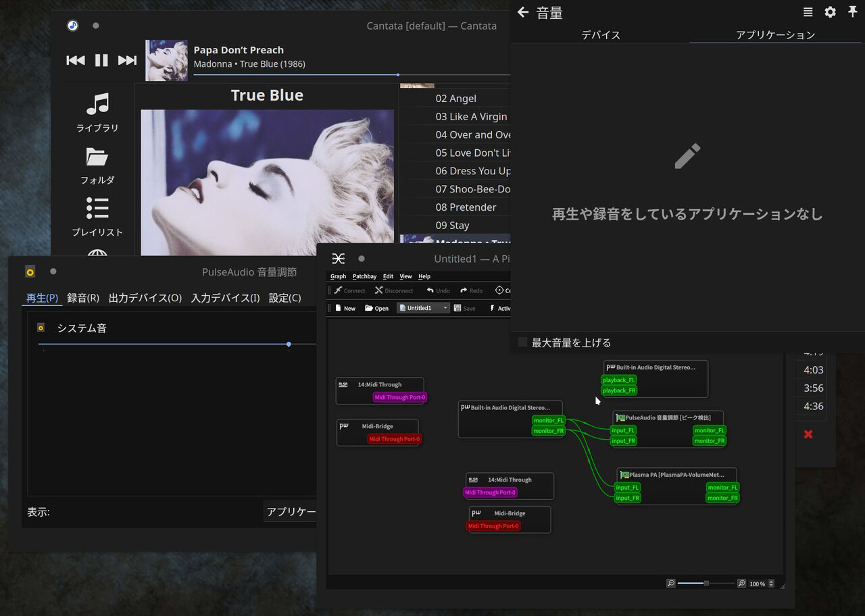Open the 表示 filter dropdown in PulseAudio 音量調節

(291, 511)
